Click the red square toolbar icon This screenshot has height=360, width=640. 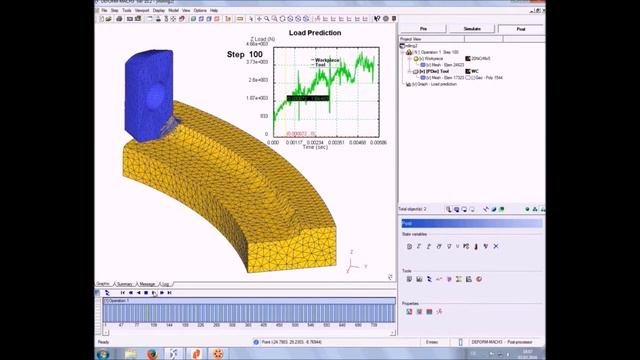tap(217, 19)
